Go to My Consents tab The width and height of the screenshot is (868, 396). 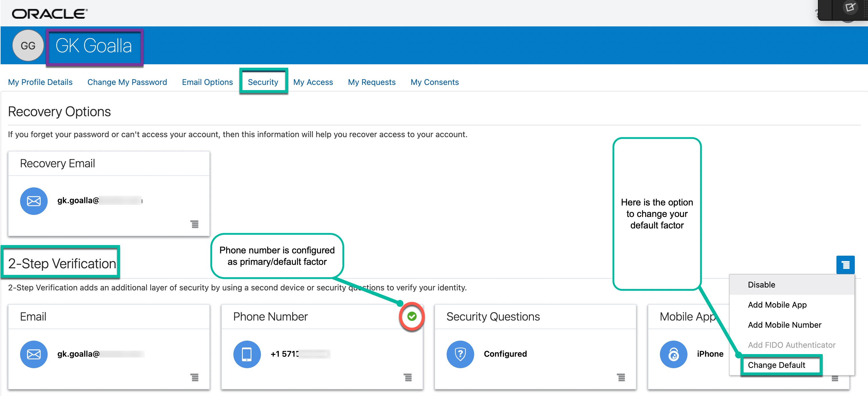click(434, 82)
